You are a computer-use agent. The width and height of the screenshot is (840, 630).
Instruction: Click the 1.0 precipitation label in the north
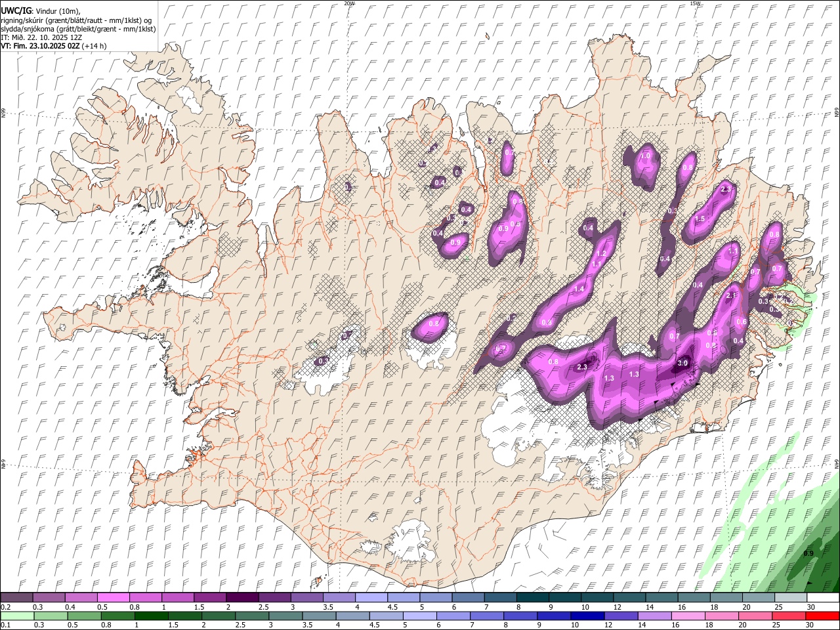pyautogui.click(x=645, y=156)
